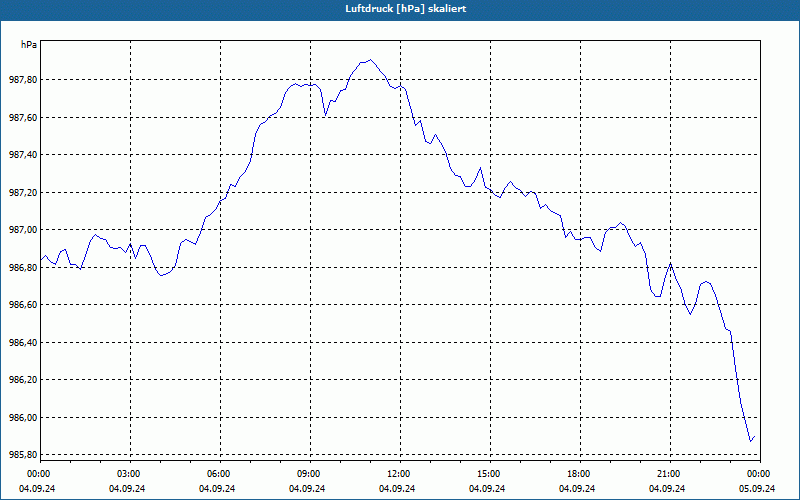Pick the 15:00 time label

coord(490,474)
